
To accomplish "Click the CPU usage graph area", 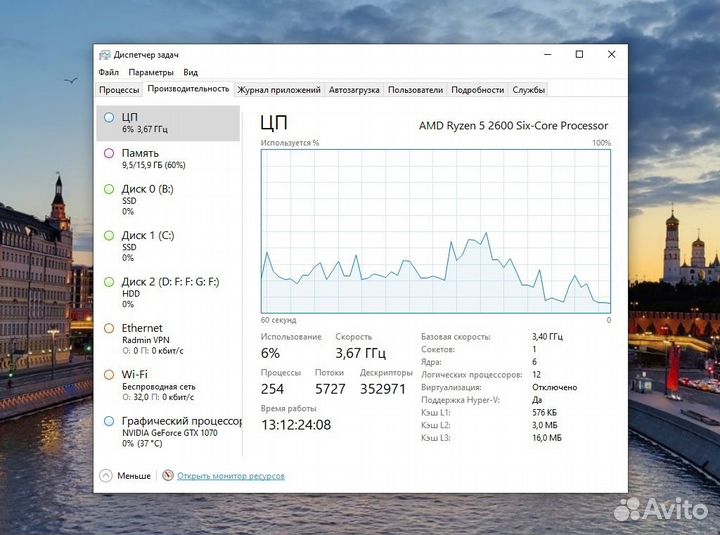I will 435,230.
